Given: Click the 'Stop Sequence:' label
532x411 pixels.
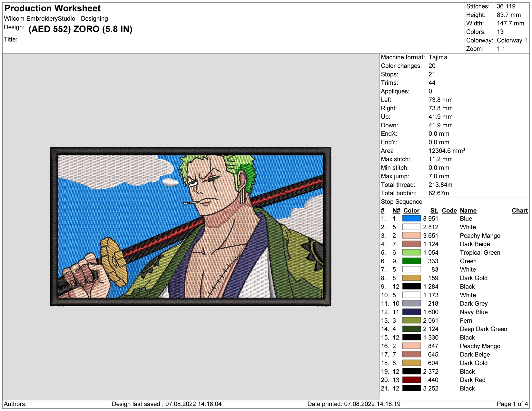Looking at the screenshot, I should pyautogui.click(x=402, y=202).
